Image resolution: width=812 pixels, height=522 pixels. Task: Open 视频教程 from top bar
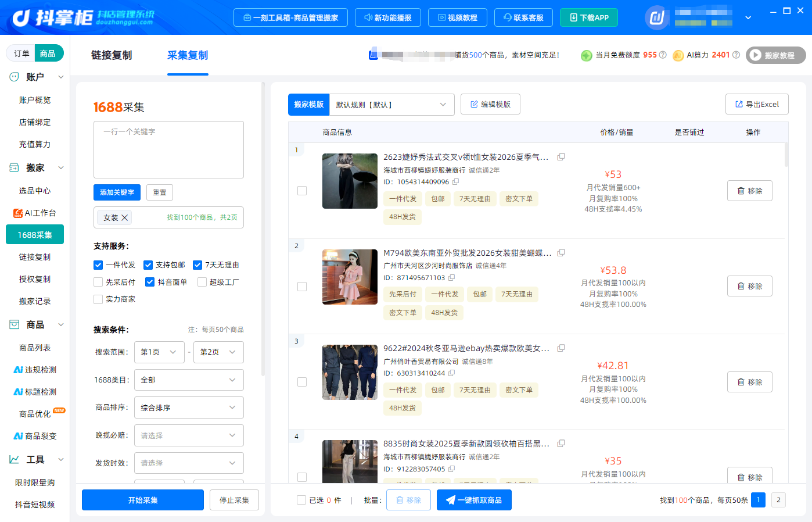point(458,17)
